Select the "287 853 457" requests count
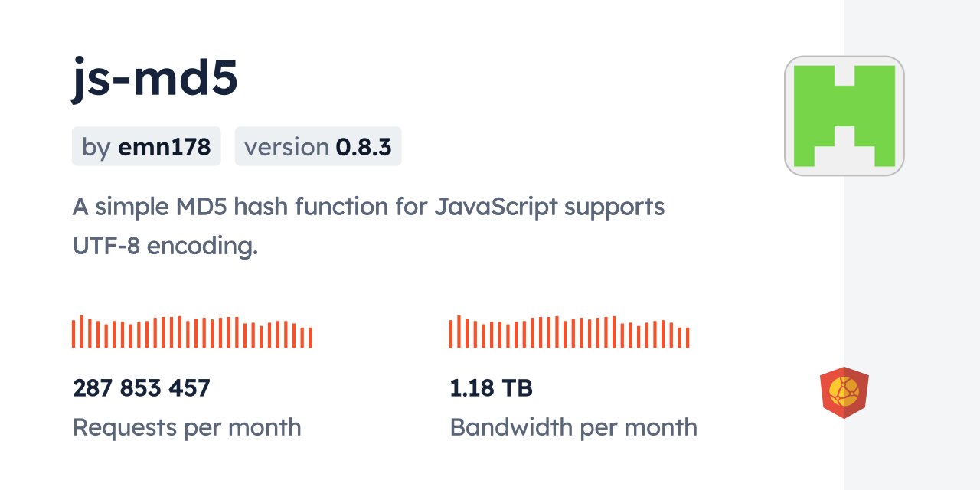 pos(142,388)
